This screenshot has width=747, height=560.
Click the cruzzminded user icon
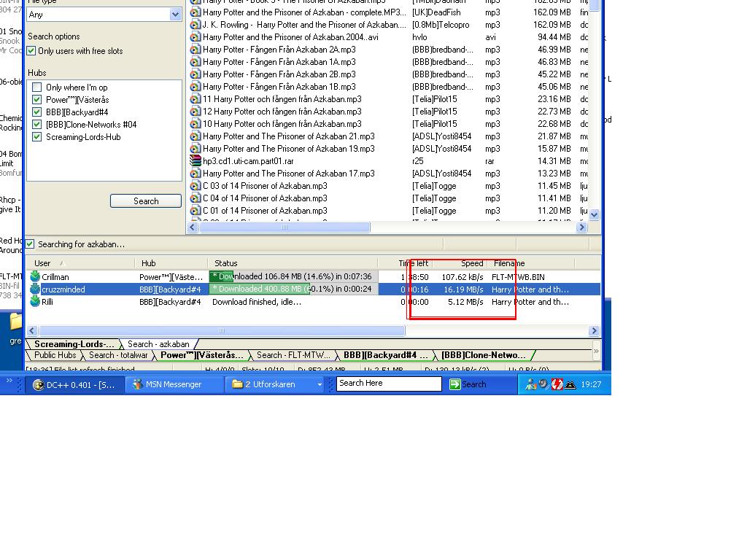[x=35, y=289]
